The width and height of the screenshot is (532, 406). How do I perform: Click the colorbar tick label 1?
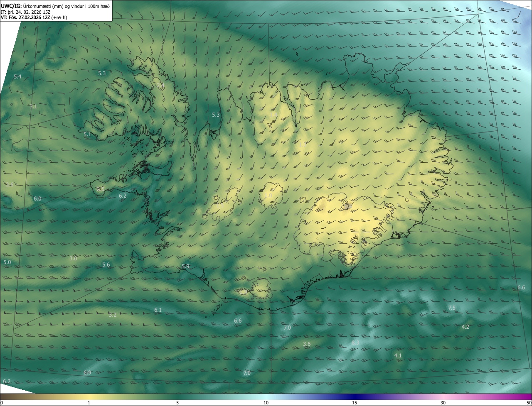(89, 403)
